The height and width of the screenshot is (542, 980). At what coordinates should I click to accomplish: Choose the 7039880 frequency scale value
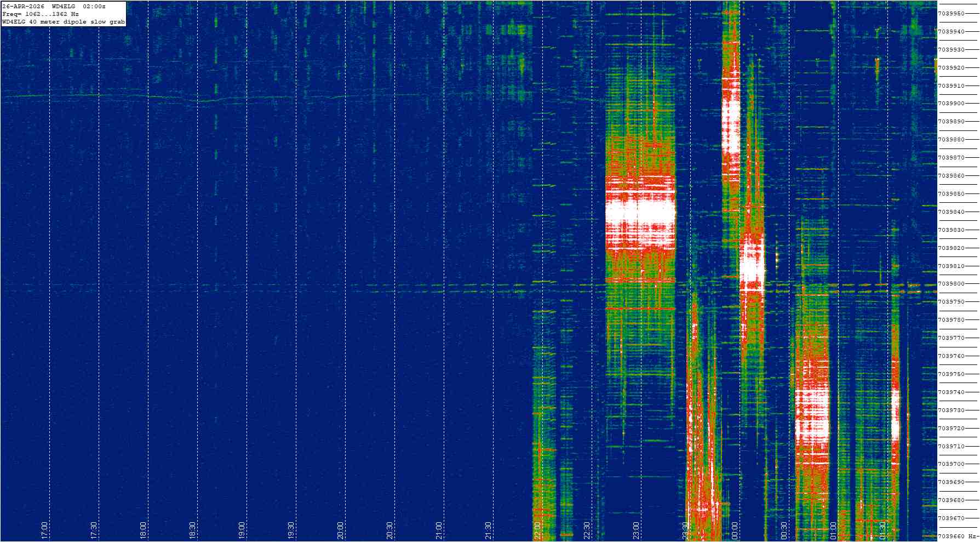point(952,139)
